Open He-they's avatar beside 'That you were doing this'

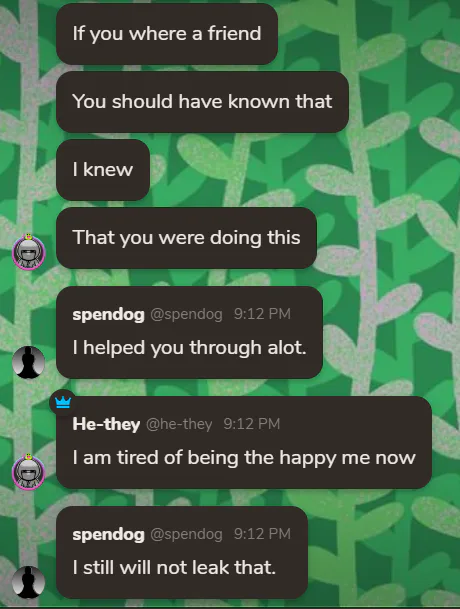(29, 252)
